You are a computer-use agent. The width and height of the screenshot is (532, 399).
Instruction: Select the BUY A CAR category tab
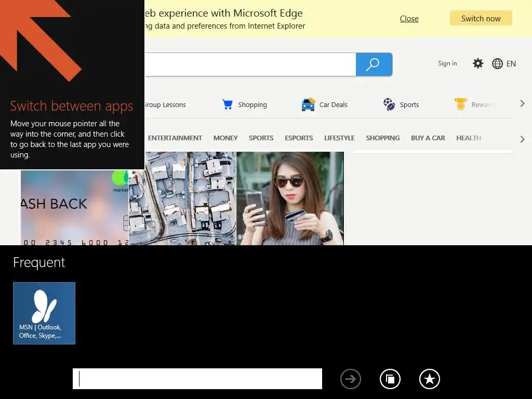[428, 138]
